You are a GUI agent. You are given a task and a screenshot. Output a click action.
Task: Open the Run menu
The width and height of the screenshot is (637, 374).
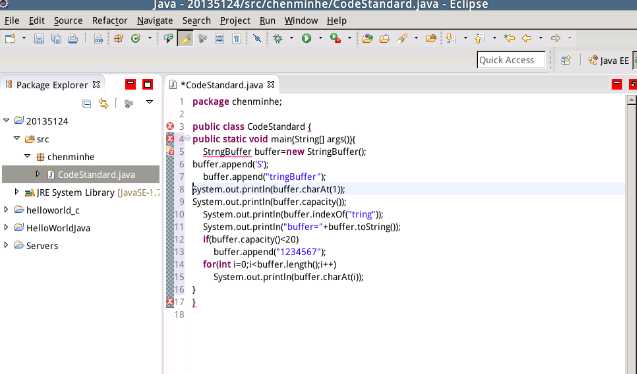coord(267,21)
